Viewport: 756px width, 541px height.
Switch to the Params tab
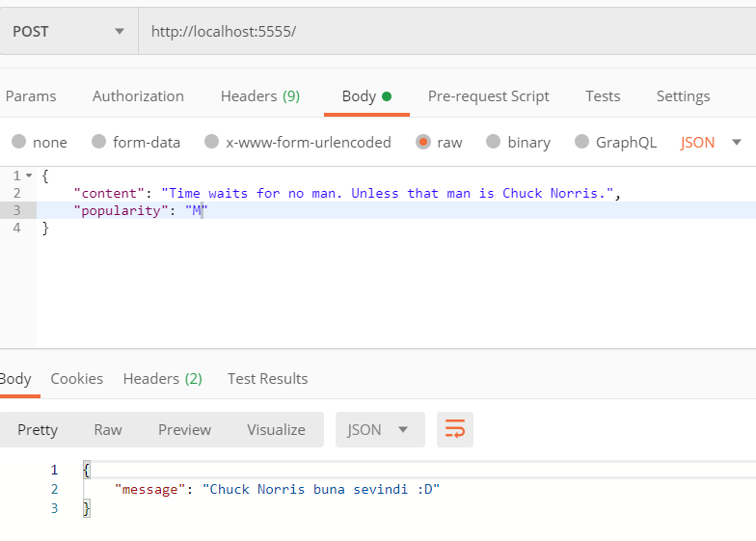click(31, 95)
